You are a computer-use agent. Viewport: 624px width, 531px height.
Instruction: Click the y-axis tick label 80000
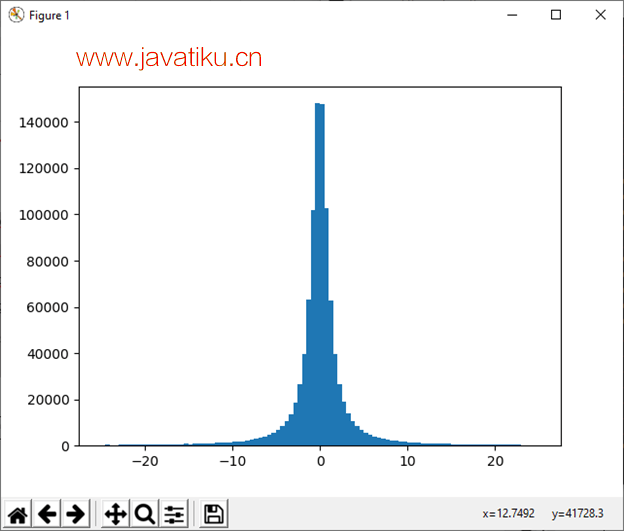point(48,262)
